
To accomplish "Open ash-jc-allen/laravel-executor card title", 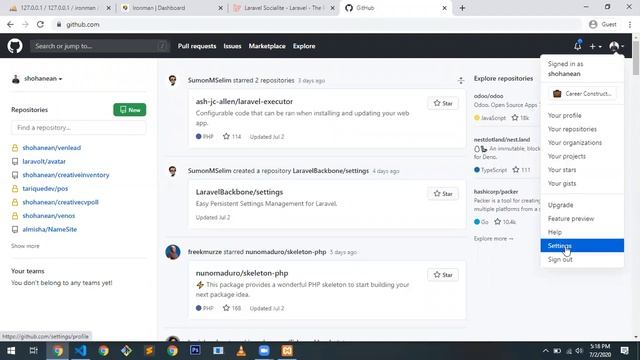I will pyautogui.click(x=244, y=101).
